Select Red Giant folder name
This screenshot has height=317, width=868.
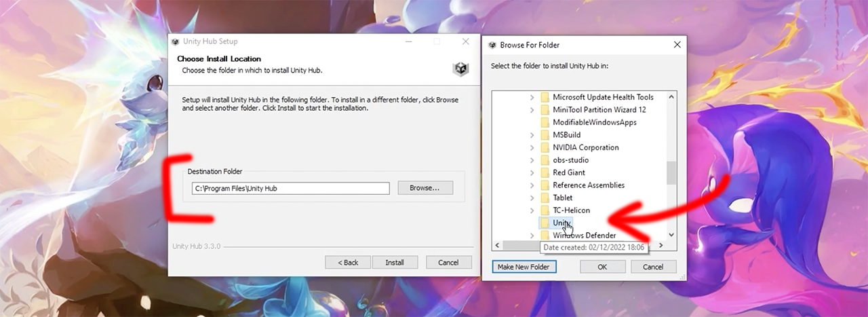[569, 172]
